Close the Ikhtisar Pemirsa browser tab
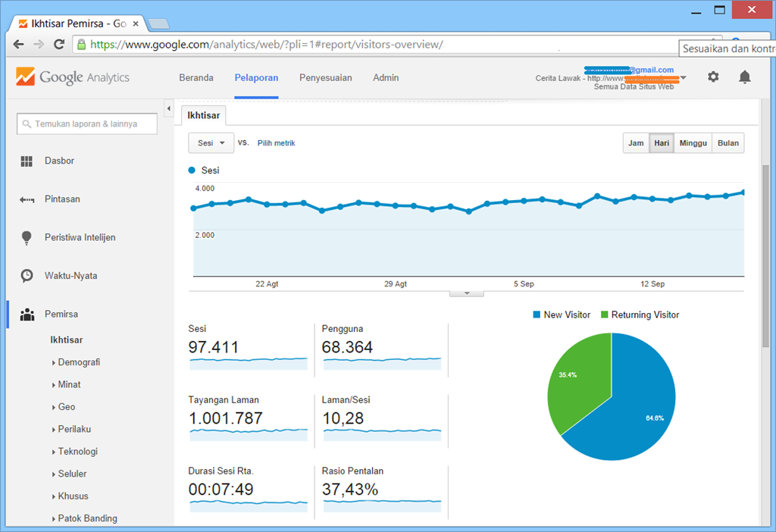Viewport: 776px width, 532px height. [x=136, y=23]
